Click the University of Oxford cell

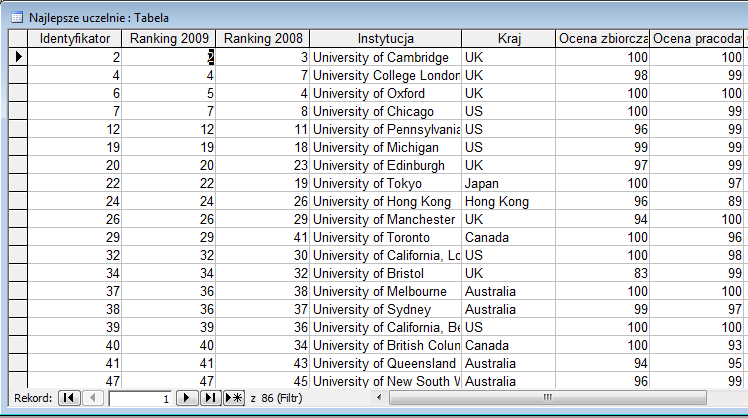coord(385,94)
